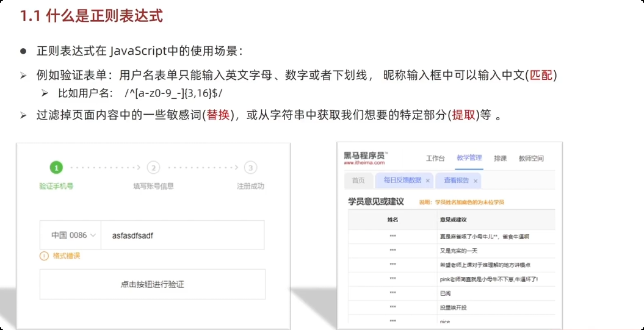The image size is (644, 330).
Task: Click the orange 说明 note text
Action: point(461,202)
